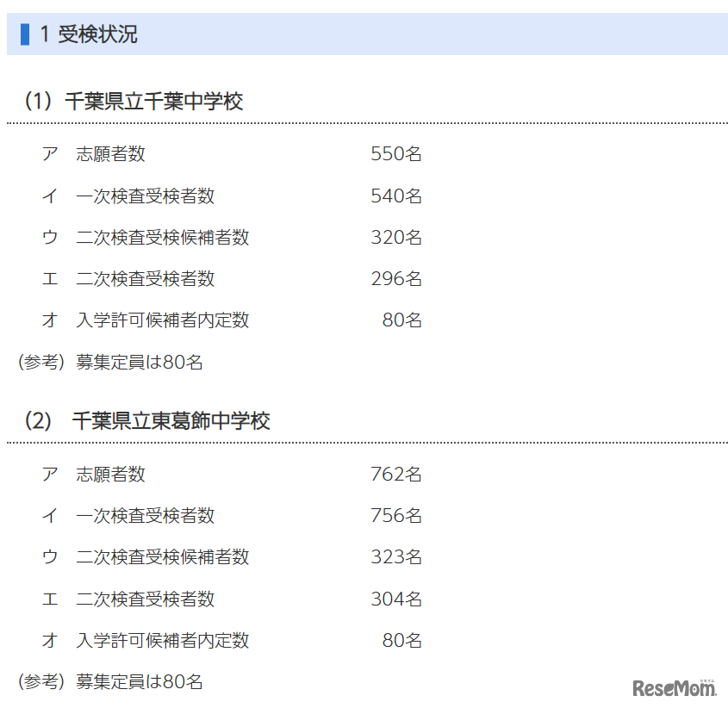
Task: Click the ReseMom watermark logo
Action: 675,687
